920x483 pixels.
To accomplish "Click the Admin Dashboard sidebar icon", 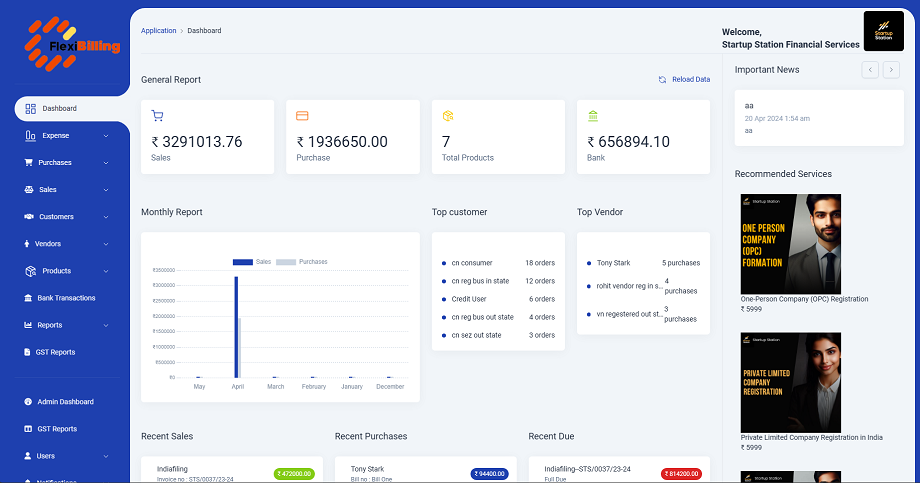I will (28, 402).
